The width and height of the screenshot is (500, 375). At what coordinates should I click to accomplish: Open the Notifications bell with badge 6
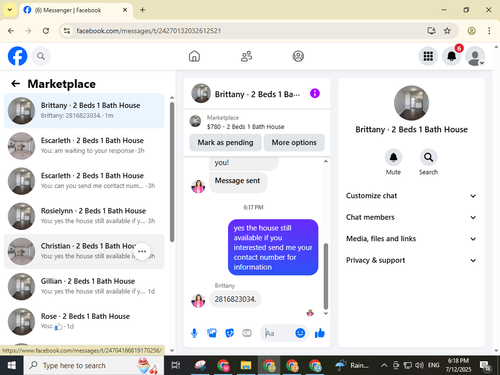point(452,56)
